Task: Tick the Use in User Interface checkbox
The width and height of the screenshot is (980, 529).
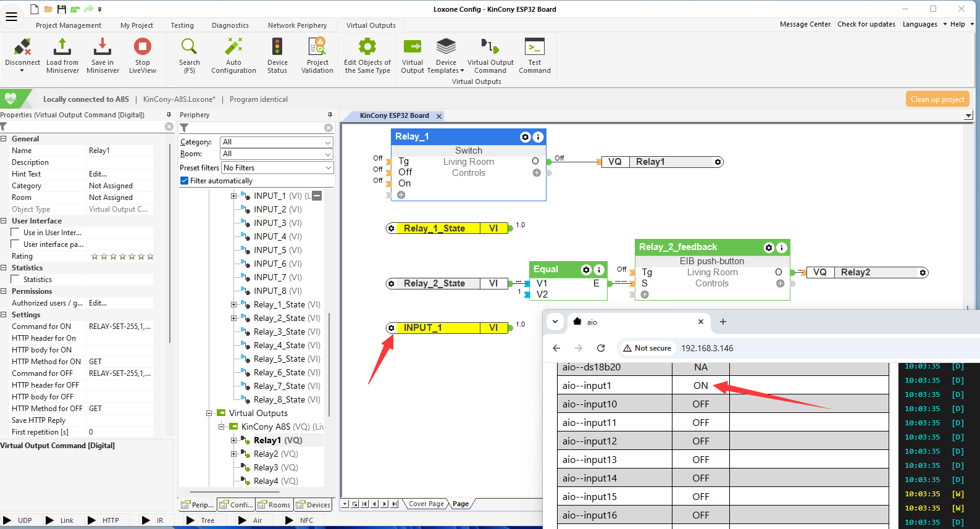Action: pyautogui.click(x=15, y=233)
